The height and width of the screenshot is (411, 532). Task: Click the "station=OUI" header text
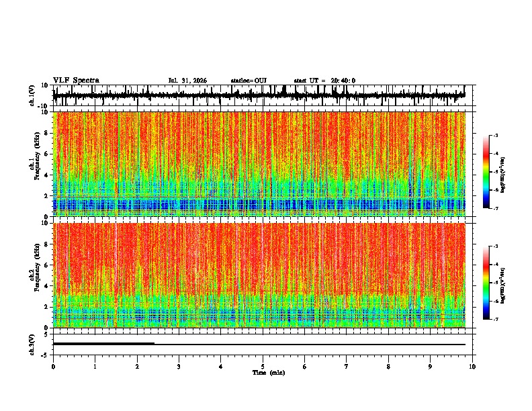point(249,81)
